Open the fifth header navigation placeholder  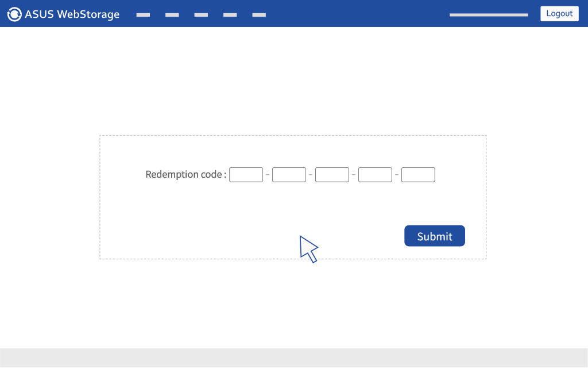pos(259,15)
